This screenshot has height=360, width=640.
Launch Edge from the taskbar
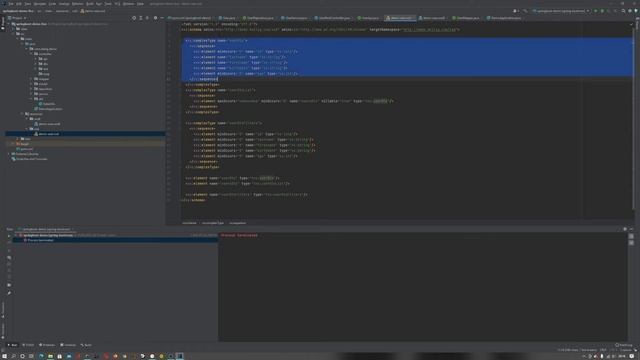tap(41, 356)
